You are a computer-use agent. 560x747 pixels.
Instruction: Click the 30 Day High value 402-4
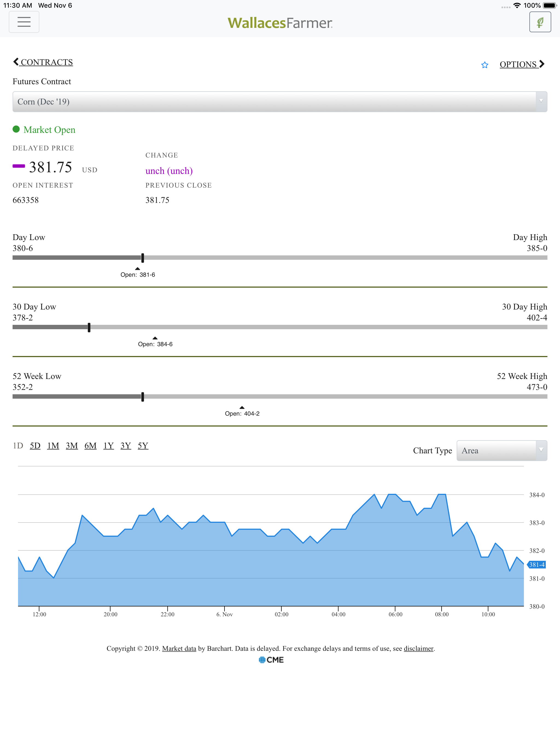pos(537,318)
